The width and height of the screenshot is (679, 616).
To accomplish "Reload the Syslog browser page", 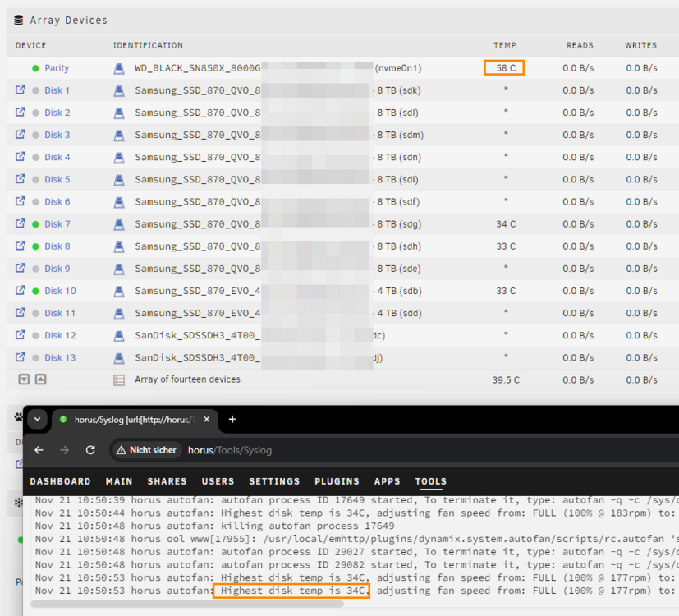I will point(90,450).
